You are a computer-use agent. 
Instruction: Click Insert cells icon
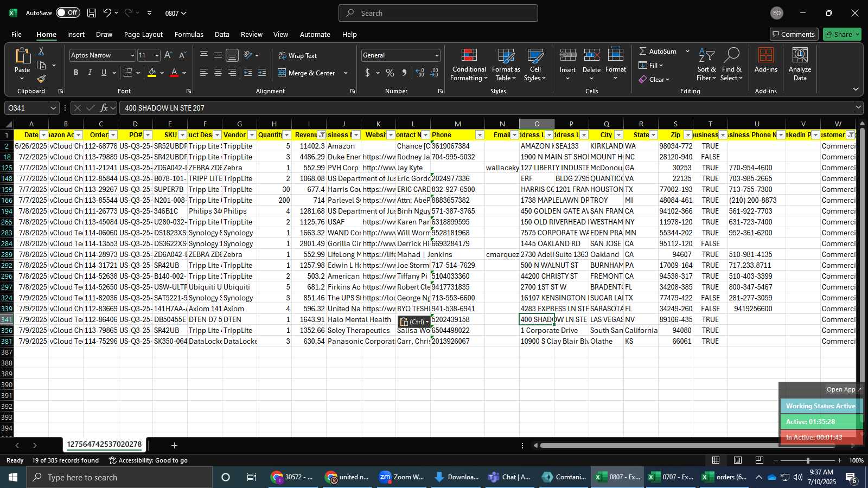pos(568,56)
